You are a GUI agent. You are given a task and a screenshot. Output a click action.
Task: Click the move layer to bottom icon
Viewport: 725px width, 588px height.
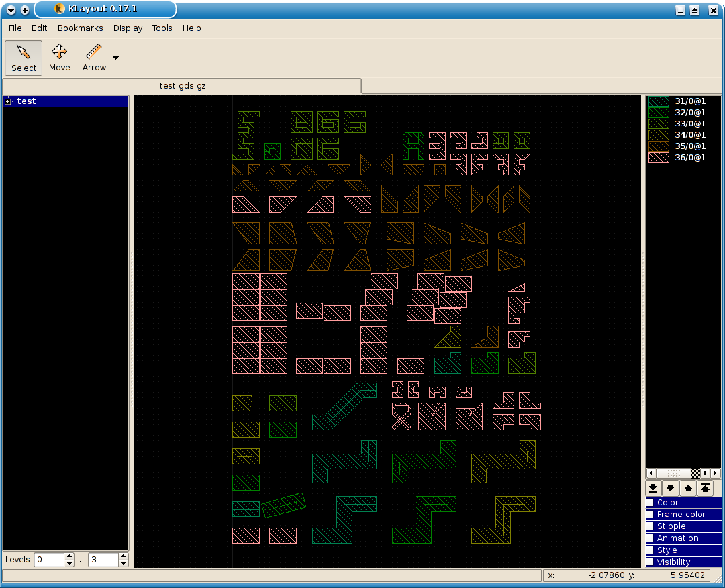(653, 488)
